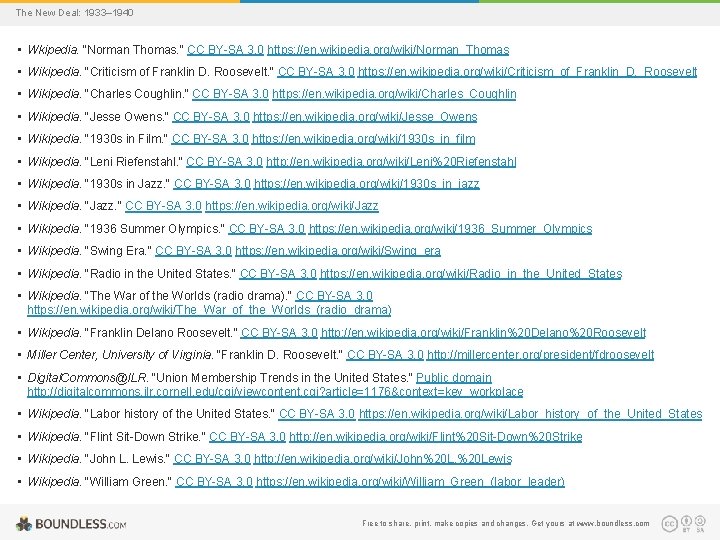Open The War of the Worlds radio drama URL
Screen dimensions: 720x540
click(209, 310)
